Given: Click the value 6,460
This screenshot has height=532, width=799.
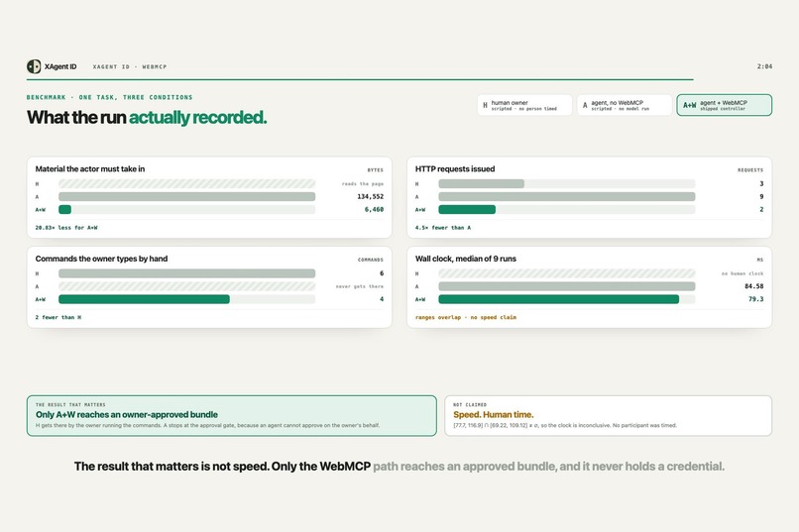Looking at the screenshot, I should tap(374, 209).
